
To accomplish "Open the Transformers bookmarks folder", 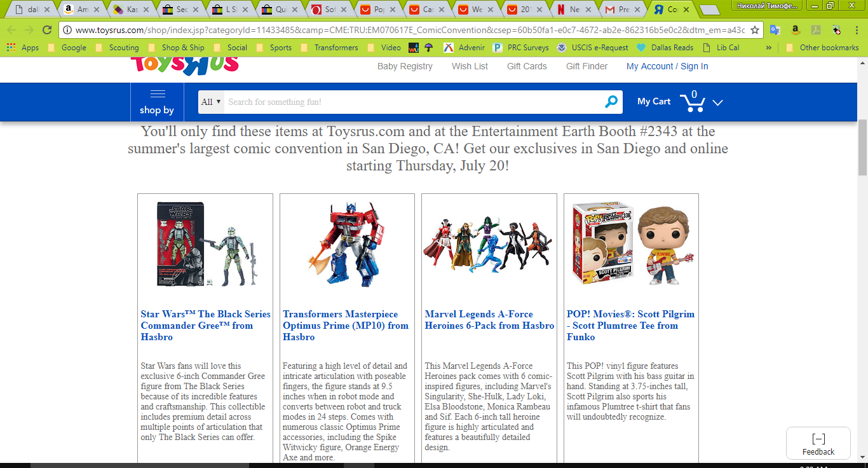I will pyautogui.click(x=329, y=48).
